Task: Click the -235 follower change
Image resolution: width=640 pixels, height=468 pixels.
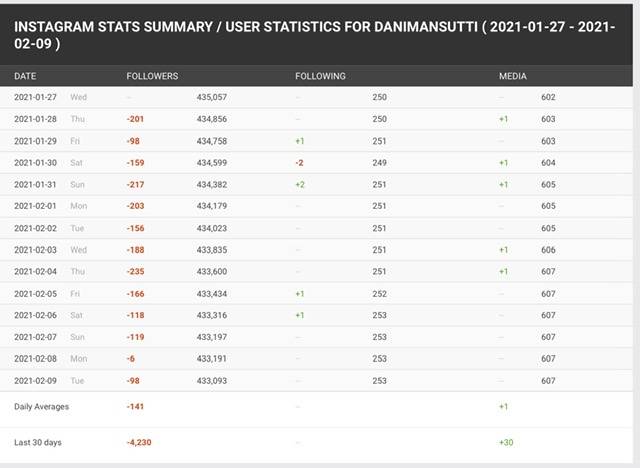Action: (135, 271)
